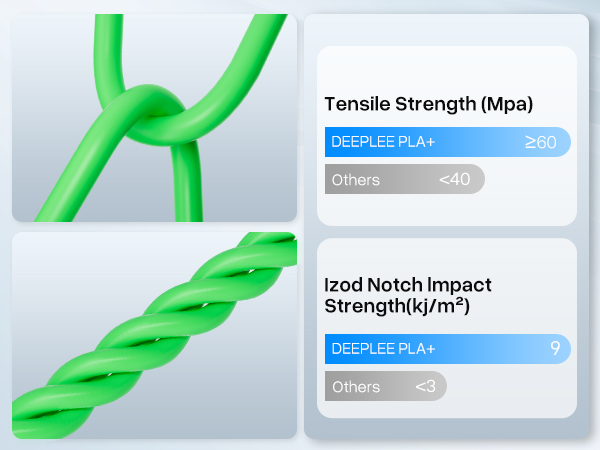Click the ≥60 tensile strength value
This screenshot has height=450, width=600.
tap(540, 142)
